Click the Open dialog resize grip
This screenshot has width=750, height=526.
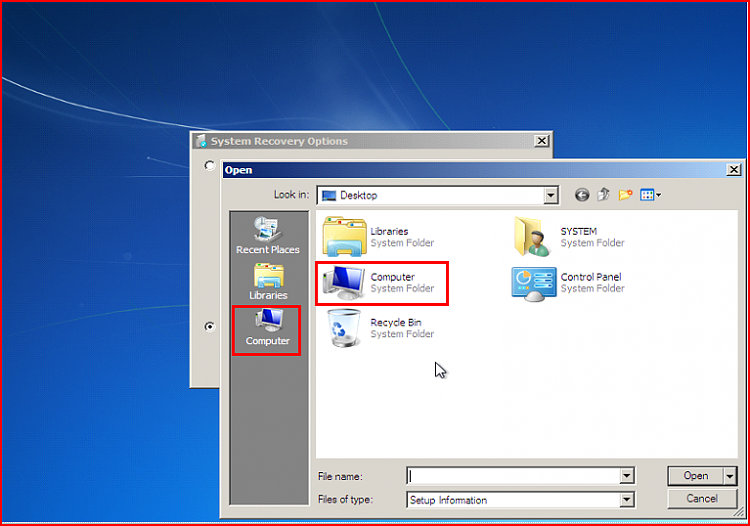739,512
